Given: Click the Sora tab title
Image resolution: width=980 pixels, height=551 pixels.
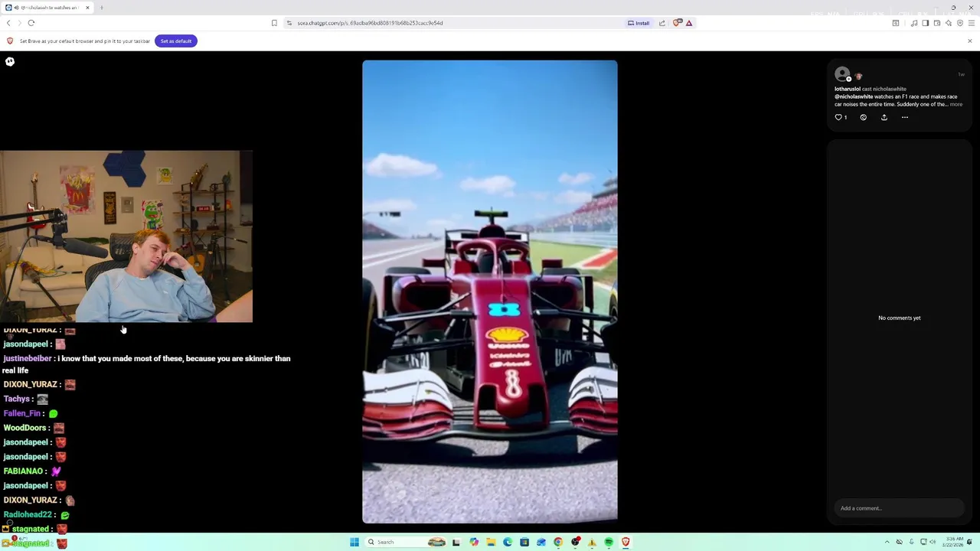Looking at the screenshot, I should click(49, 8).
